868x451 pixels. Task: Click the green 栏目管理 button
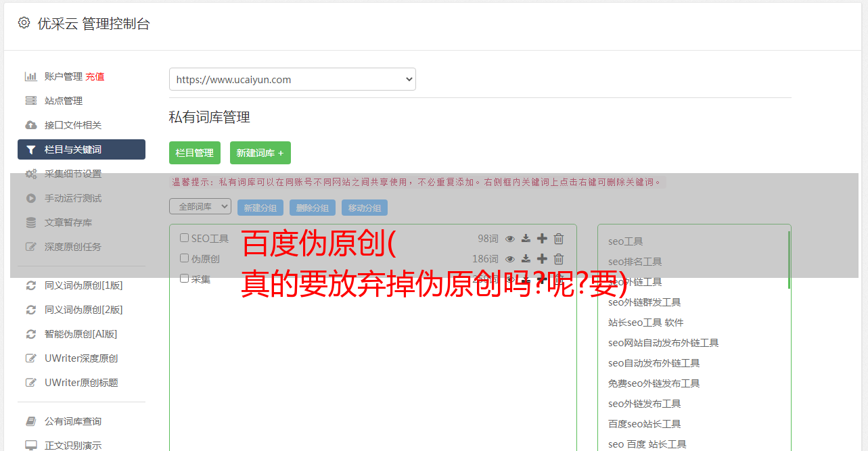click(195, 153)
